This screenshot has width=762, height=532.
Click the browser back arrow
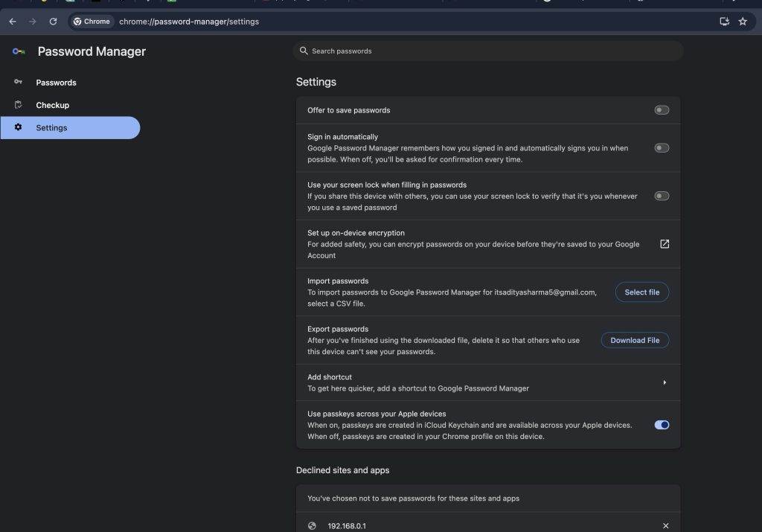tap(13, 22)
